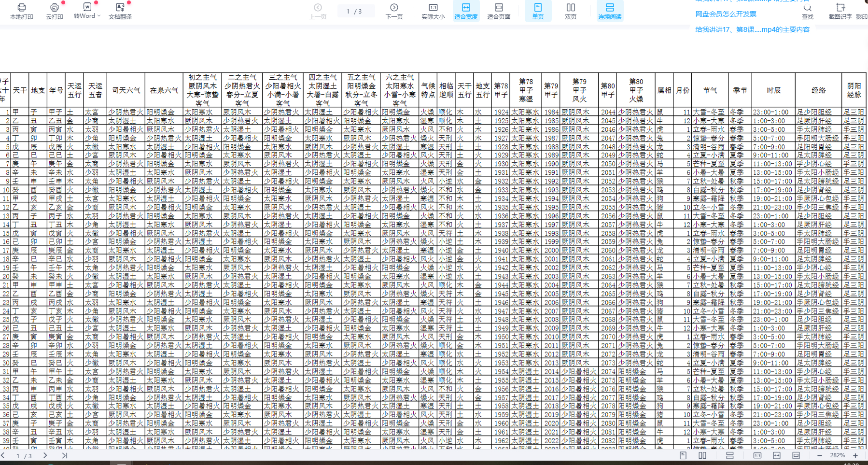Launch 文档翻译 document translation

click(x=120, y=11)
